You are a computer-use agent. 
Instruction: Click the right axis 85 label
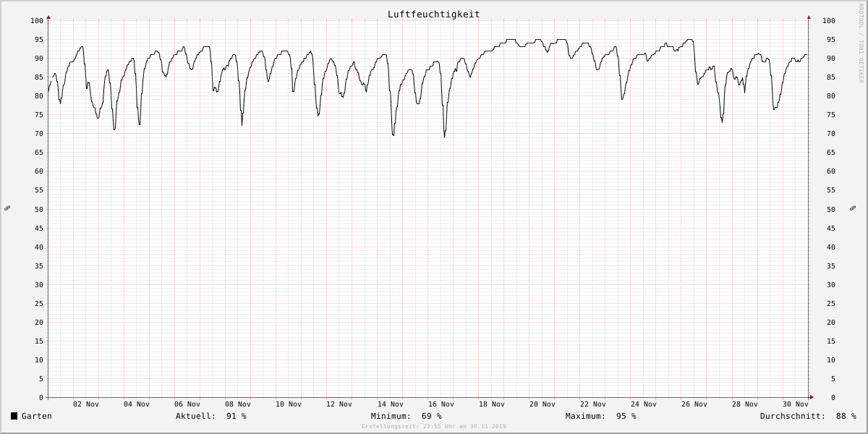[x=831, y=77]
